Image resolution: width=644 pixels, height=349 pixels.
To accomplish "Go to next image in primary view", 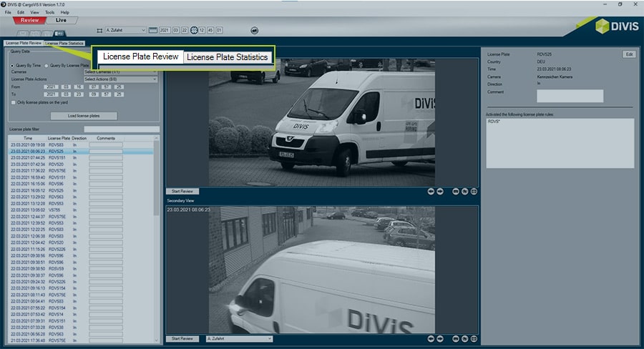I will click(440, 192).
